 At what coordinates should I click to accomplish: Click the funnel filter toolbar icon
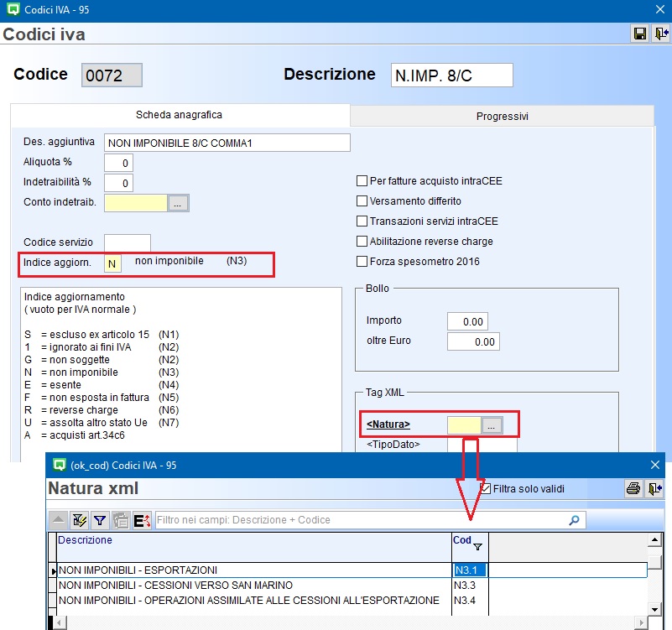(100, 520)
